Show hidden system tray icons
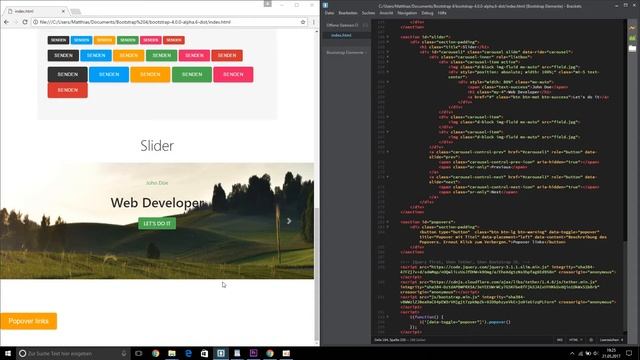Viewport: 640px width, 360px height. coord(572,353)
